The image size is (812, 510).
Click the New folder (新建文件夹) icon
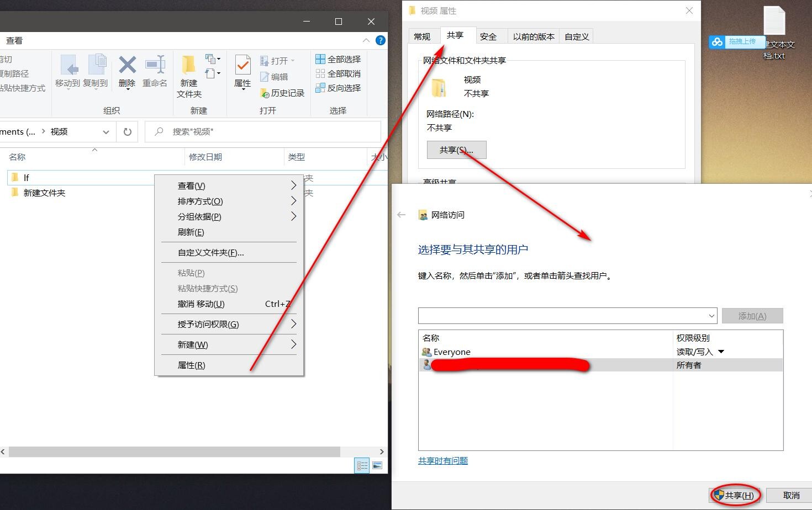pos(189,66)
